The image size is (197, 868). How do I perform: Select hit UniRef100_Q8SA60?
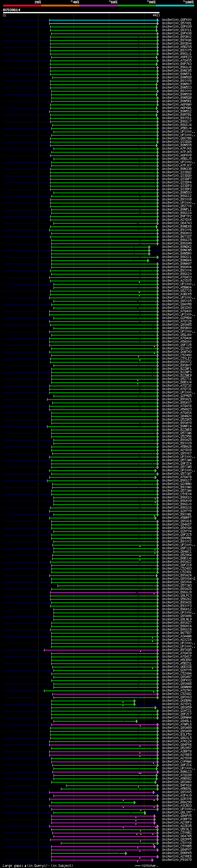click(x=177, y=782)
